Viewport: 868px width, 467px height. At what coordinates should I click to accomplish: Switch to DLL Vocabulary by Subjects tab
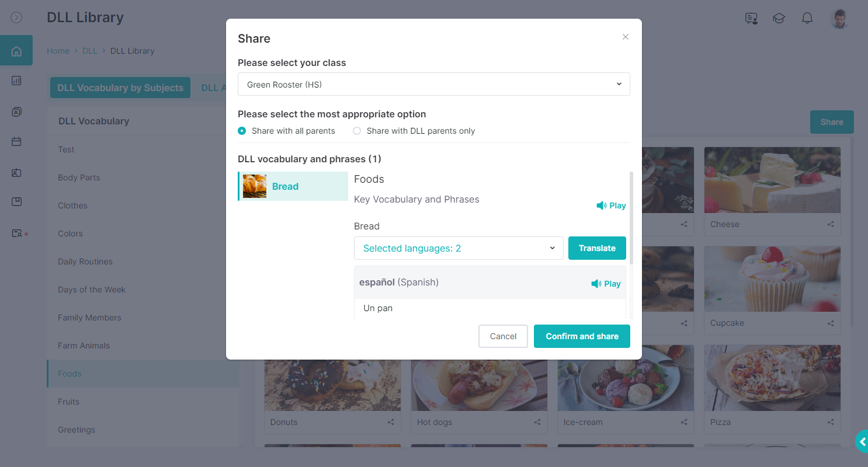pos(120,88)
